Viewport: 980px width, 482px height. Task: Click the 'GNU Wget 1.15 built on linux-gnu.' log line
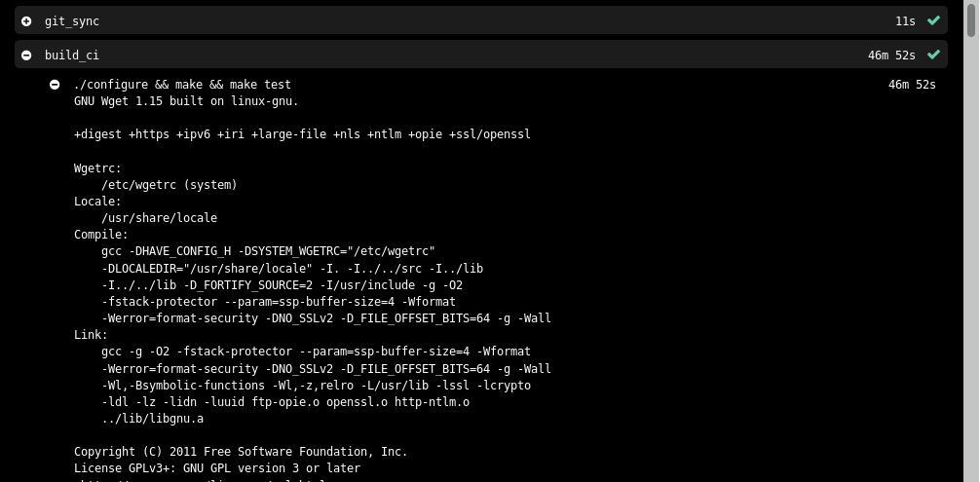(186, 101)
